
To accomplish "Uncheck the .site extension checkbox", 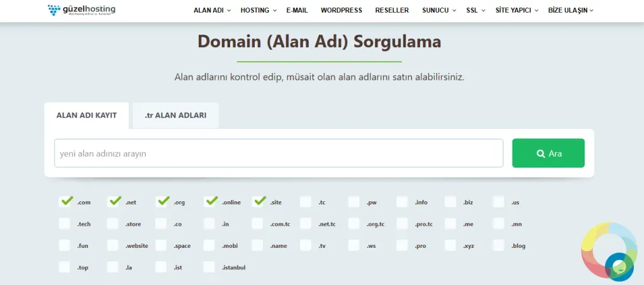I will [257, 202].
